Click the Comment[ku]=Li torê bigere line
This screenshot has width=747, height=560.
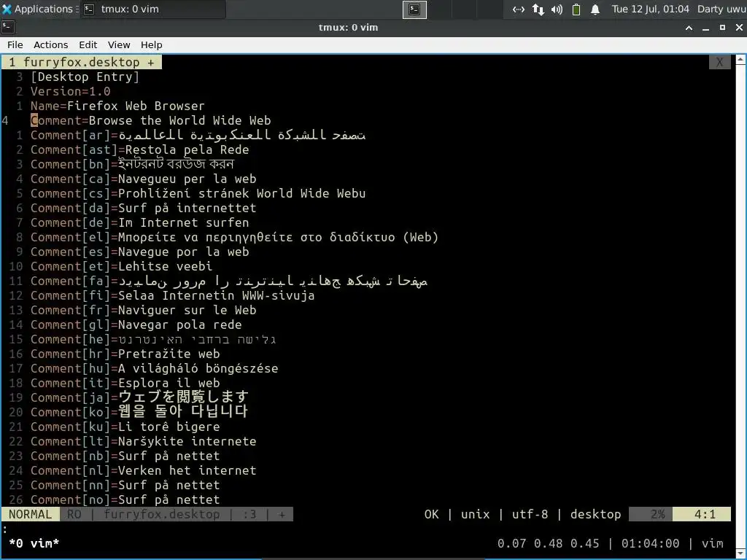[125, 427]
